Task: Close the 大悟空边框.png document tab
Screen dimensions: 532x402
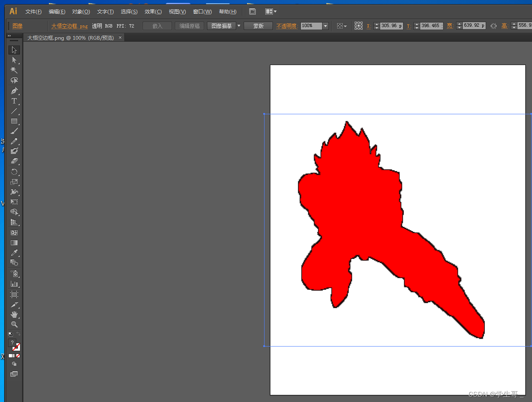Action: click(x=120, y=38)
